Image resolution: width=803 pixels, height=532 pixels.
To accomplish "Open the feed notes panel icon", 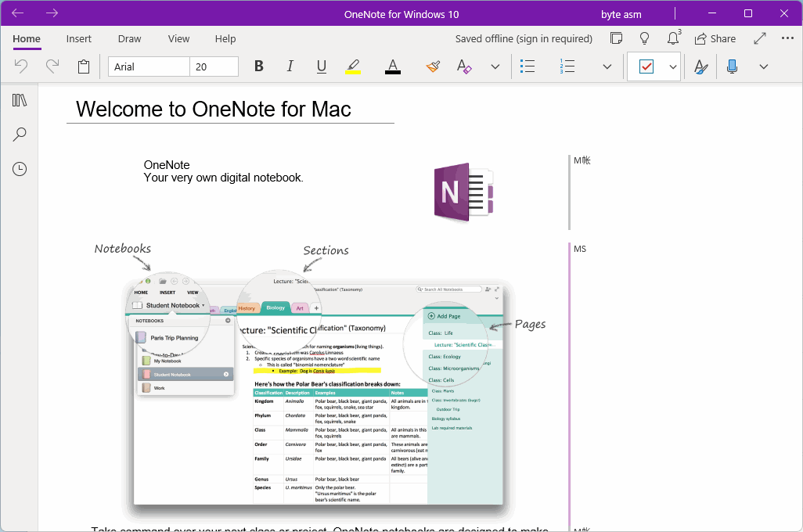I will point(617,38).
